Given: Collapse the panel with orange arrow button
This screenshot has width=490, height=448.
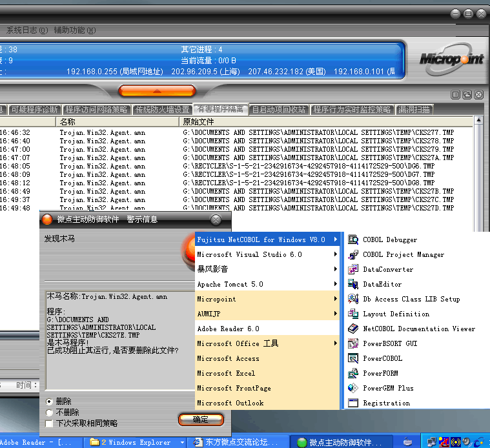Looking at the screenshot, I should coord(157,91).
